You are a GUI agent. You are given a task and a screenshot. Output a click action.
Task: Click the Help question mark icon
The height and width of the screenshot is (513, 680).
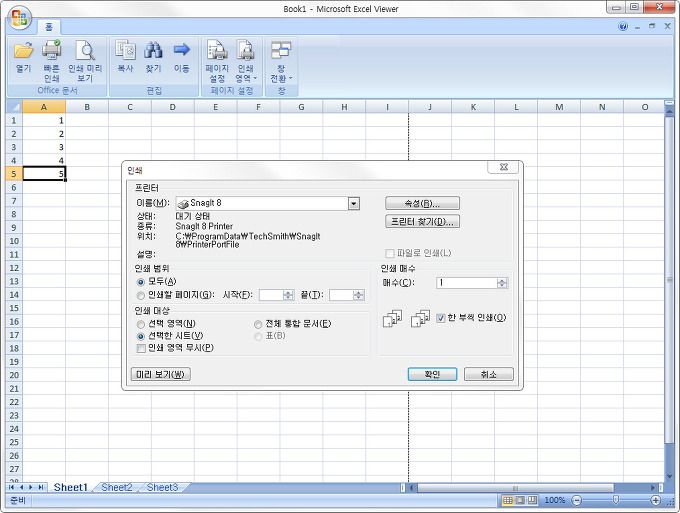[623, 26]
